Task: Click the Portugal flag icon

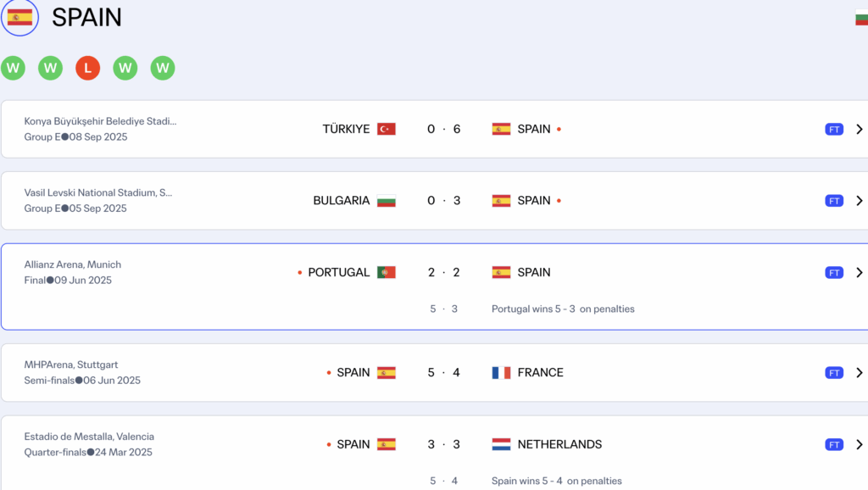Action: tap(387, 272)
